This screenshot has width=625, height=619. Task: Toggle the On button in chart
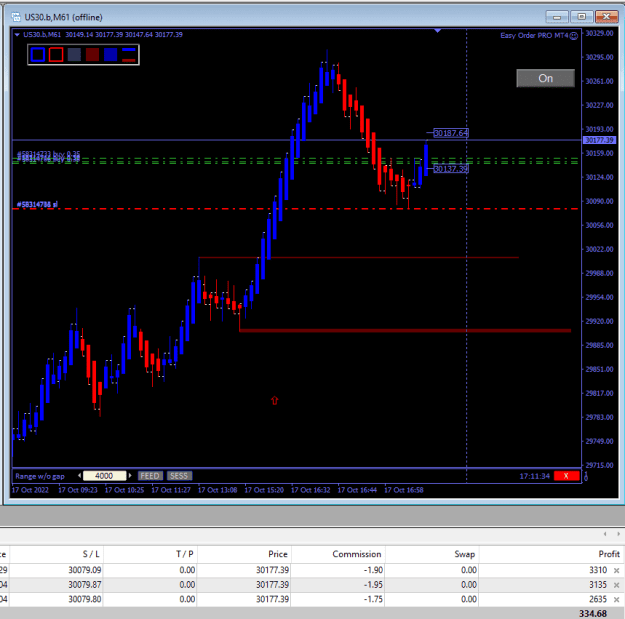click(x=546, y=78)
